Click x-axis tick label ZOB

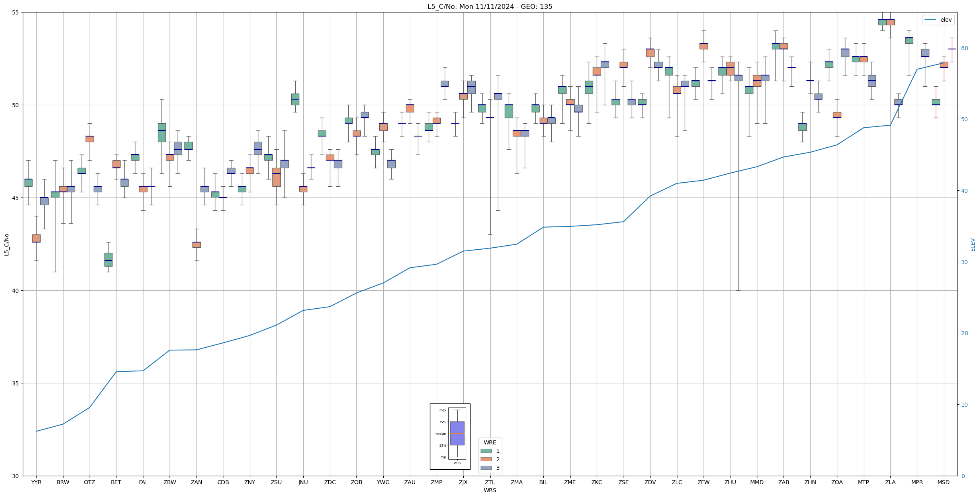356,482
